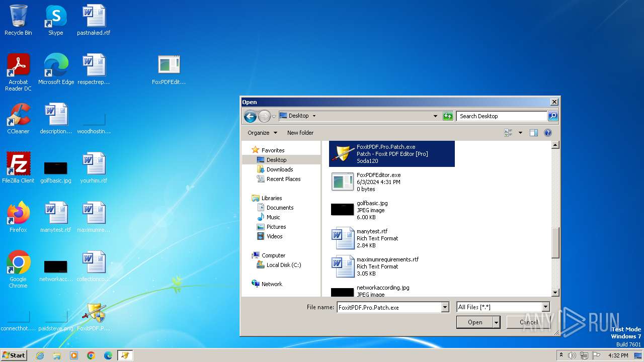Screen dimensions: 644x362
Task: Open Google Chrome desktop shortcut
Action: (18, 269)
